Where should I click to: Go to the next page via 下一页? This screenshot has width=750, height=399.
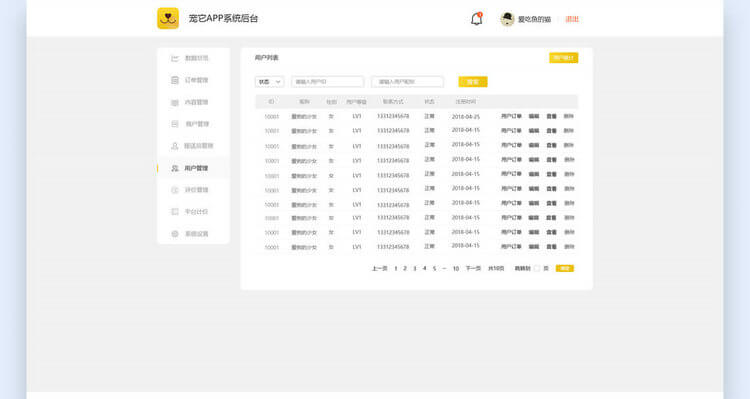point(474,268)
